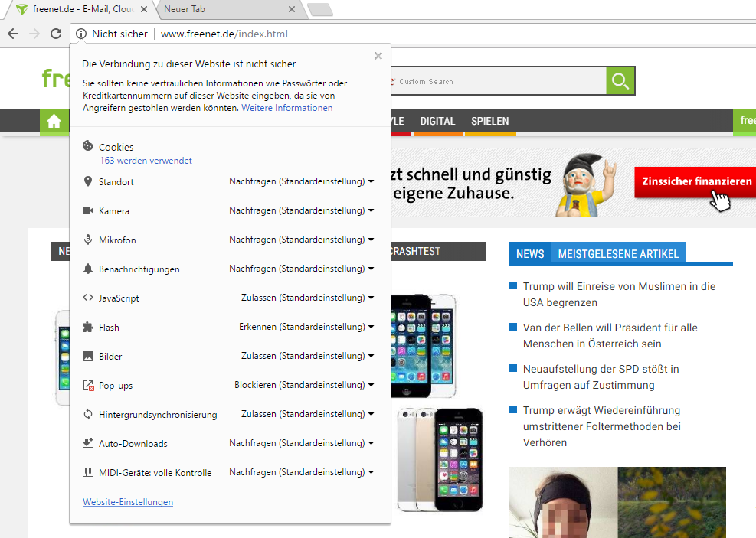
Task: Open the Flash setting dropdown
Action: point(306,328)
